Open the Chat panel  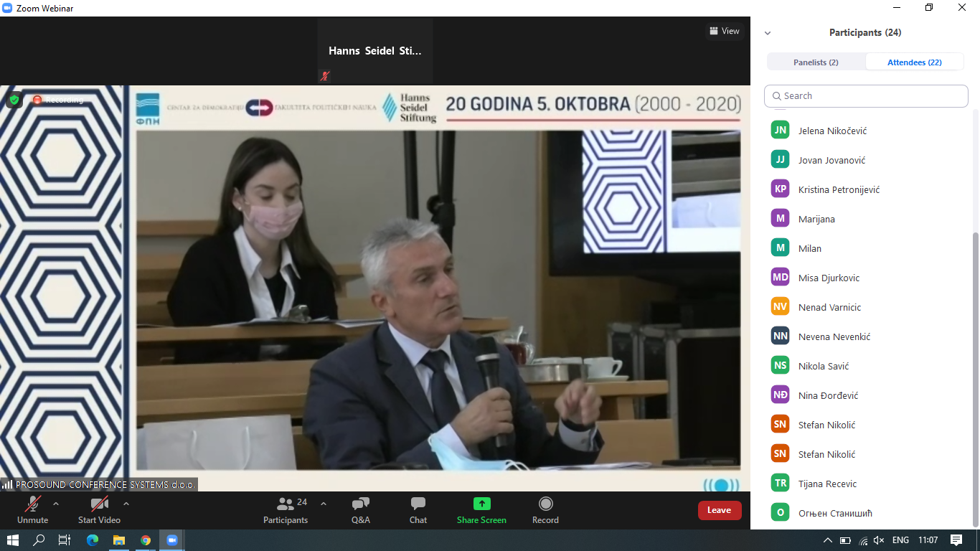pyautogui.click(x=418, y=510)
